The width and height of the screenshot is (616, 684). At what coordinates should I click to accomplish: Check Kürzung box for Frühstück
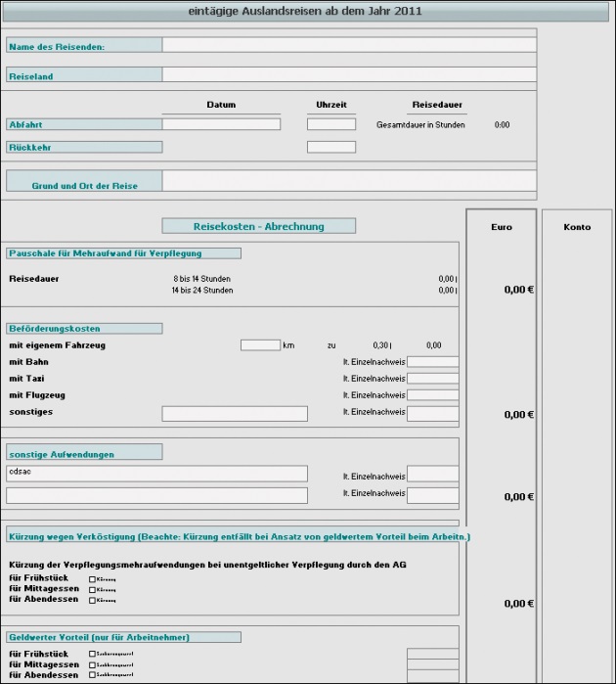(x=93, y=579)
